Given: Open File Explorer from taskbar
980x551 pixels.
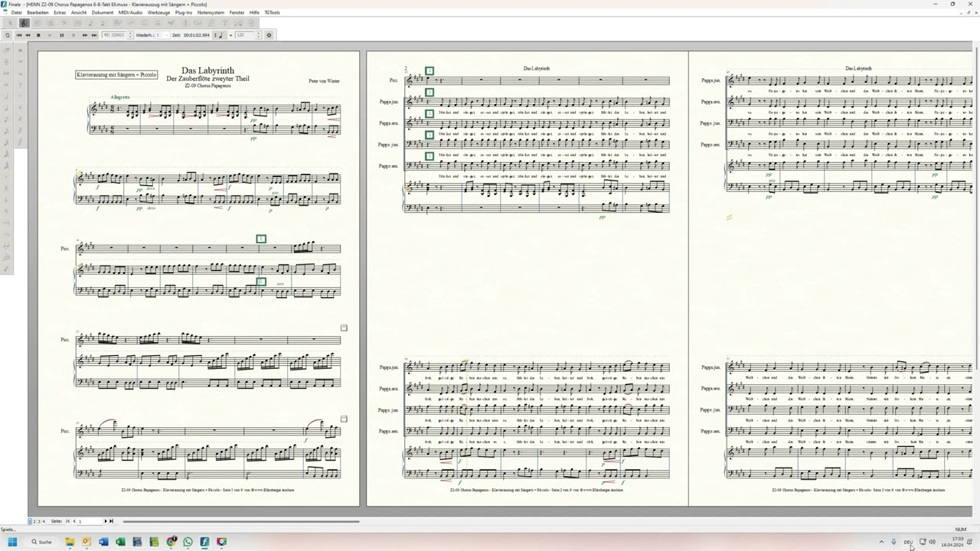Looking at the screenshot, I should pos(70,542).
